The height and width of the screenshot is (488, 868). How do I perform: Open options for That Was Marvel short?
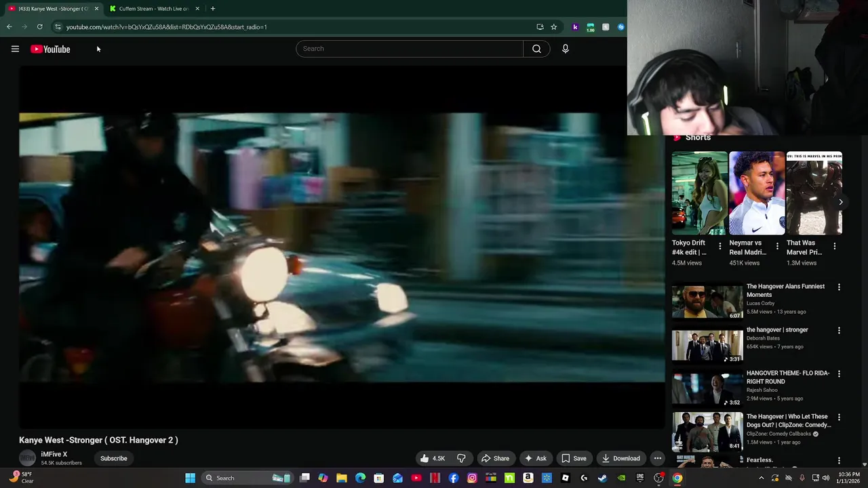[835, 247]
